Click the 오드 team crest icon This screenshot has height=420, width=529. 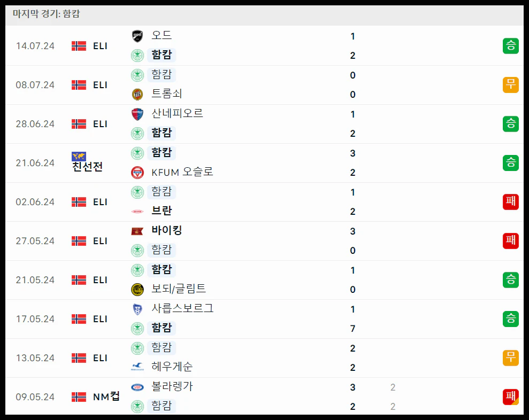[137, 36]
